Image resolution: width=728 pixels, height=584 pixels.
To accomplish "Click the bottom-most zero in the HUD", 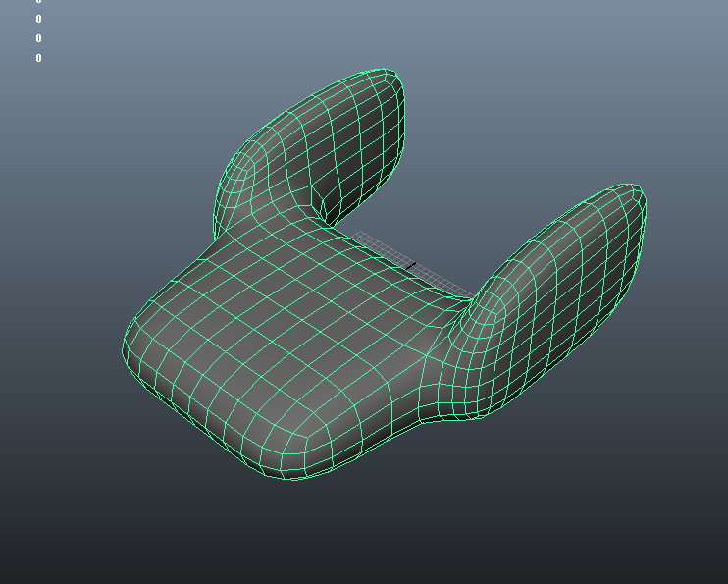I will coord(39,58).
